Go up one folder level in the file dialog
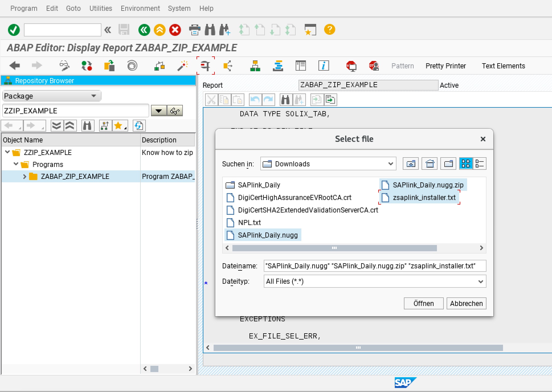The image size is (552, 392). point(410,164)
